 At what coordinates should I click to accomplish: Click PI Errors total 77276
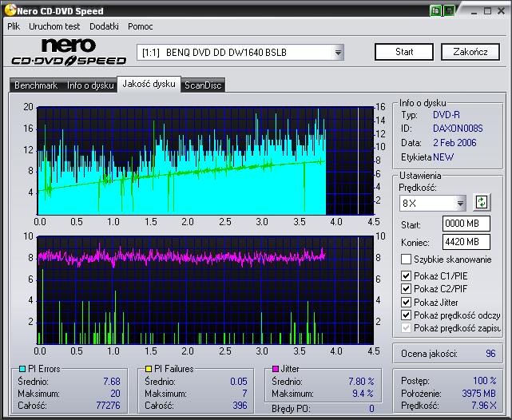(x=108, y=406)
